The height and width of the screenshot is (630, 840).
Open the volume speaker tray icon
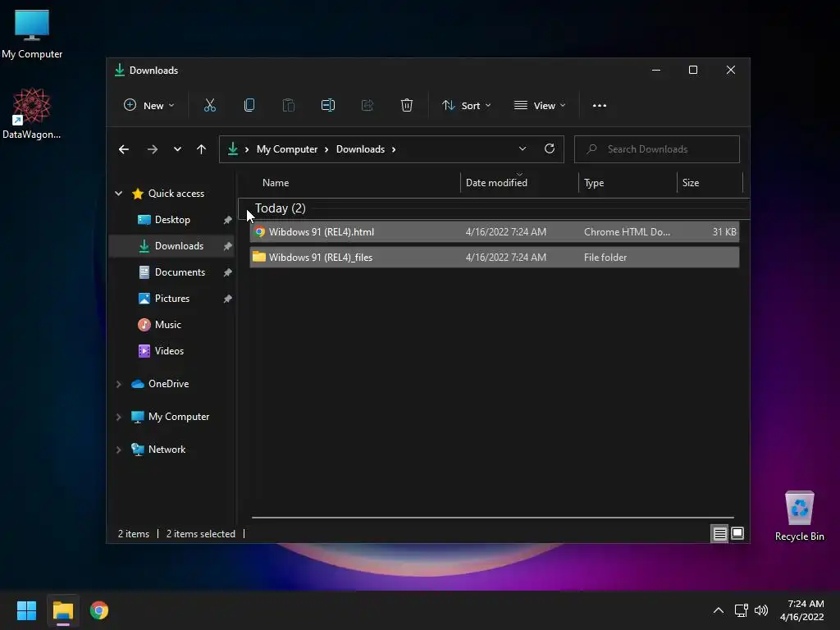pos(761,610)
